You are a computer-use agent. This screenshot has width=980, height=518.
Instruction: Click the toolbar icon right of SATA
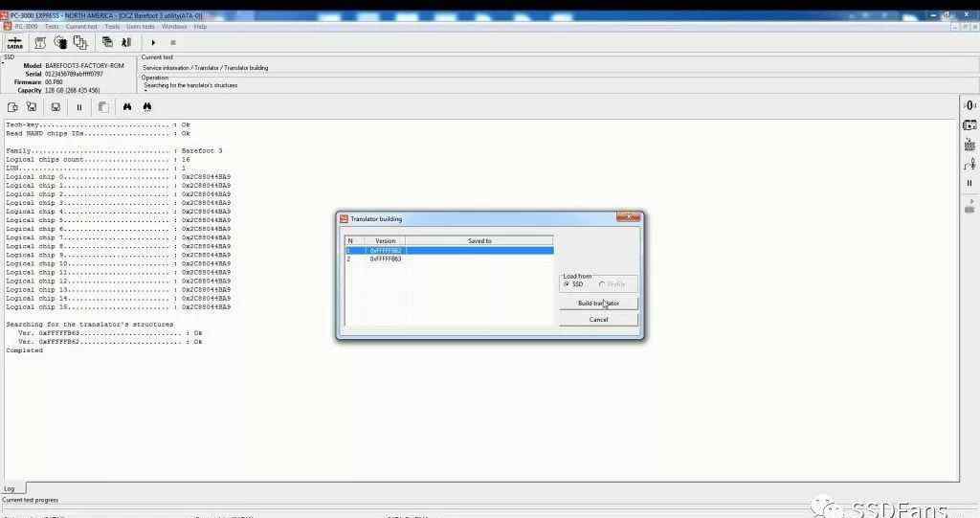pyautogui.click(x=40, y=42)
